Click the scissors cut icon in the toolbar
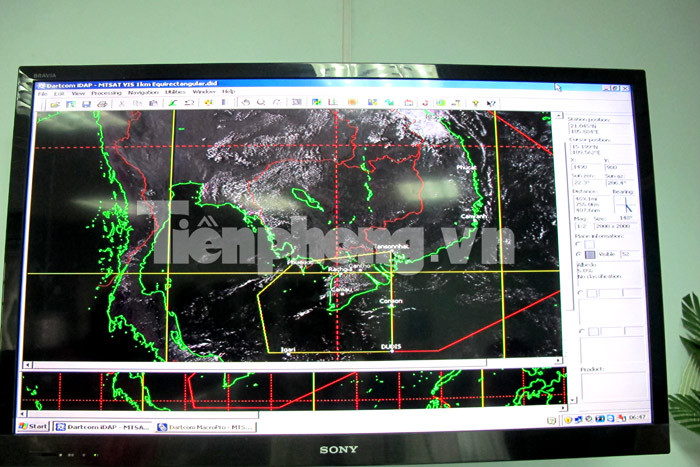The height and width of the screenshot is (467, 700). 122,103
